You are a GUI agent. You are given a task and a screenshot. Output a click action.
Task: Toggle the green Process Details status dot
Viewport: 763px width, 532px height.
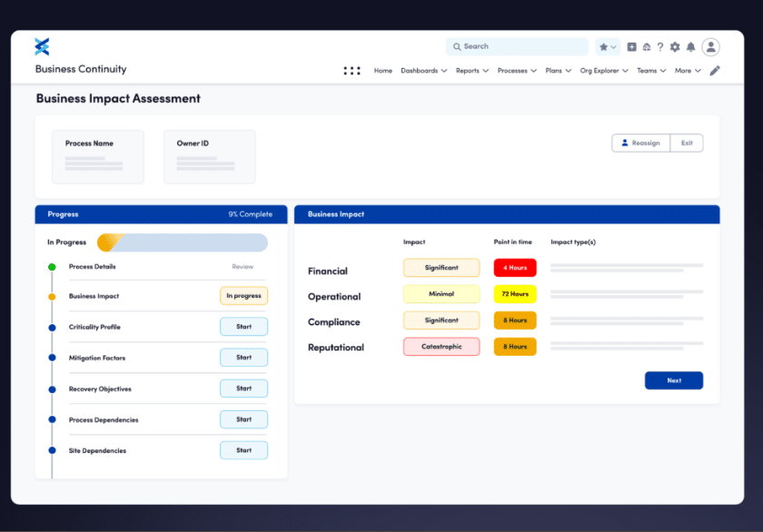click(50, 264)
